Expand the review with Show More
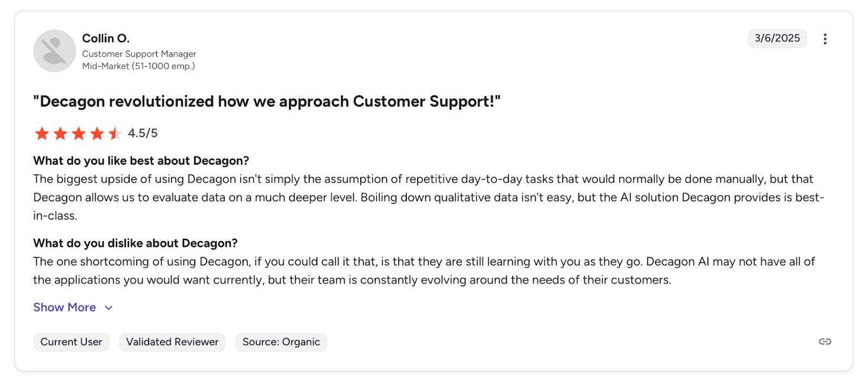 (x=65, y=307)
